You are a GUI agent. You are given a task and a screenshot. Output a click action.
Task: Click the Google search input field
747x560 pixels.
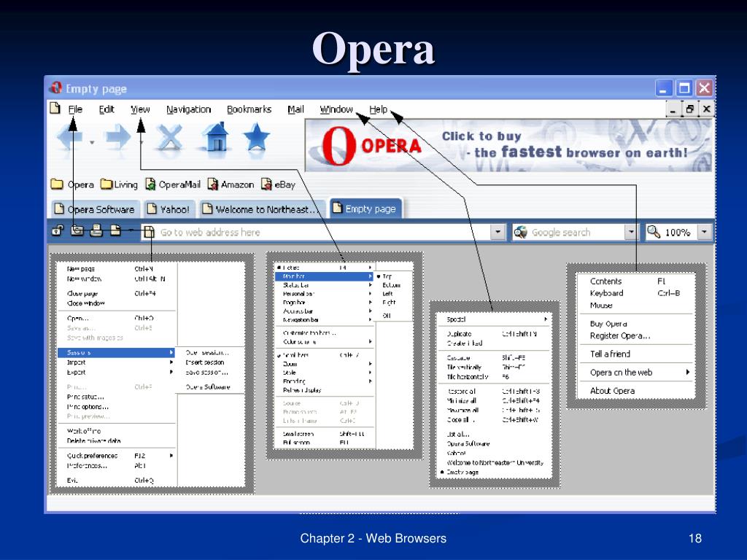576,232
